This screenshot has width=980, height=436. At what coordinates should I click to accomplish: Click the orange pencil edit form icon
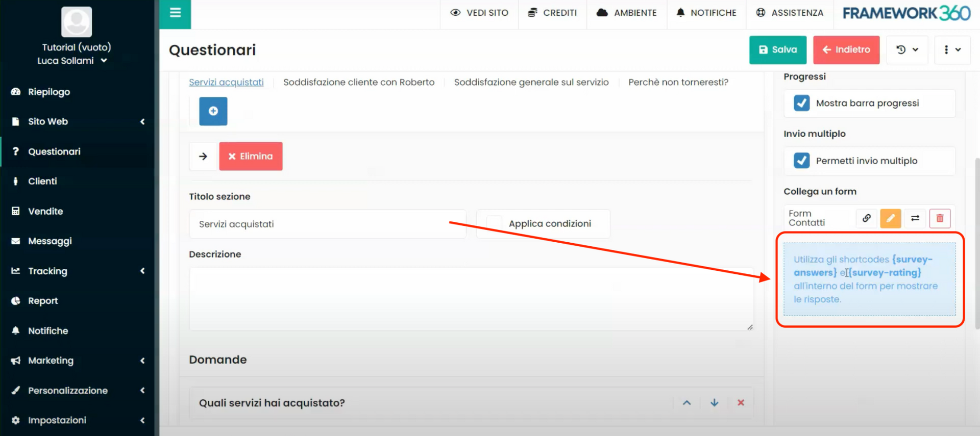(891, 218)
